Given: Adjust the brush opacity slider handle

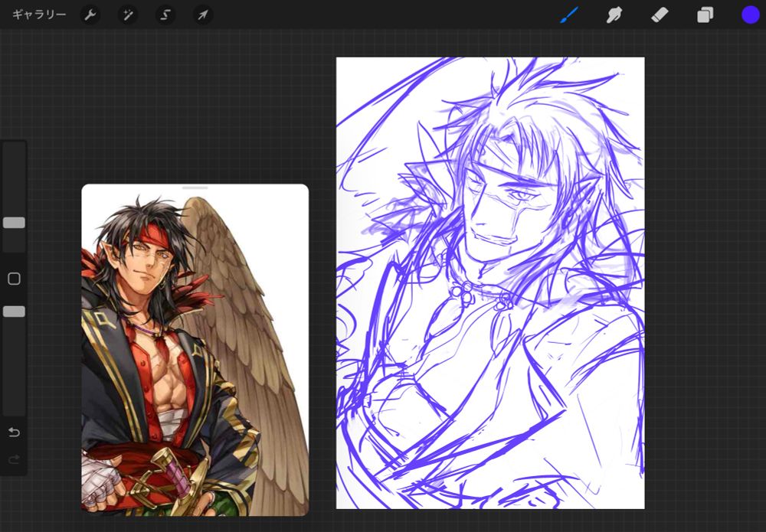Looking at the screenshot, I should coord(14,312).
